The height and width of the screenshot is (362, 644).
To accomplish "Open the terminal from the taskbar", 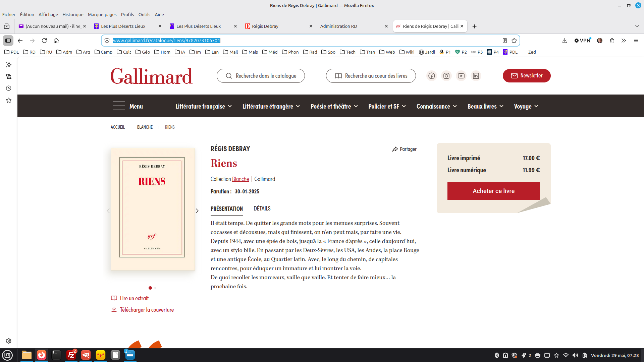I will (x=56, y=355).
